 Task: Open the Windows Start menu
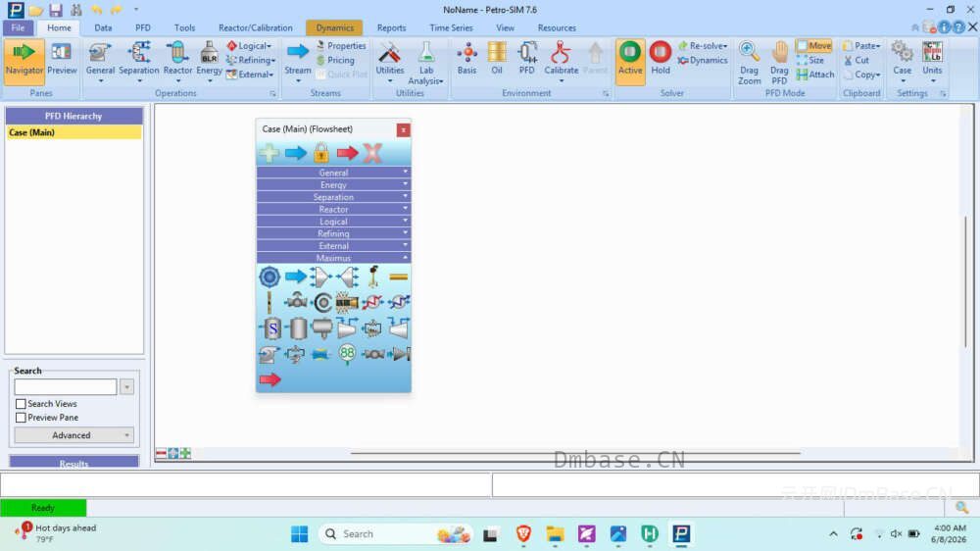(x=299, y=533)
